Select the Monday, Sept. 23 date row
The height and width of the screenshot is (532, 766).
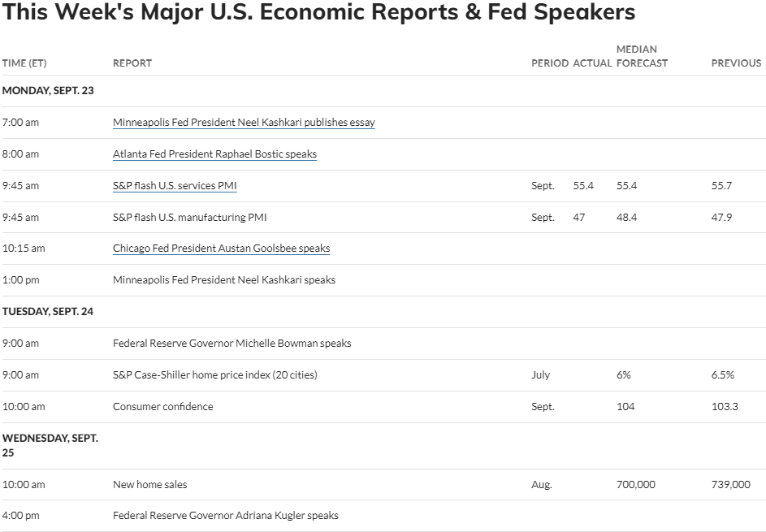click(x=383, y=91)
